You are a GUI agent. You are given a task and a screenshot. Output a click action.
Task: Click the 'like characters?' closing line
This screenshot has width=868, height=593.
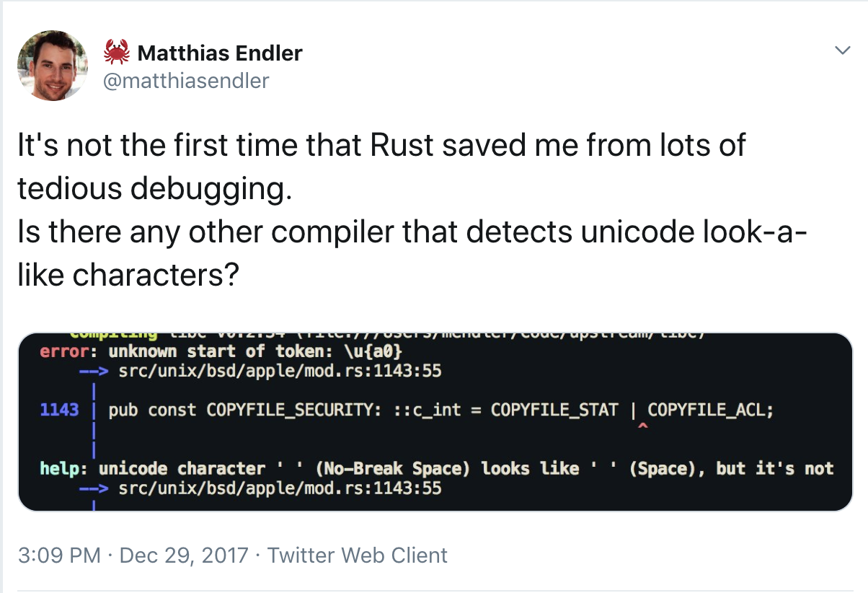pyautogui.click(x=128, y=275)
